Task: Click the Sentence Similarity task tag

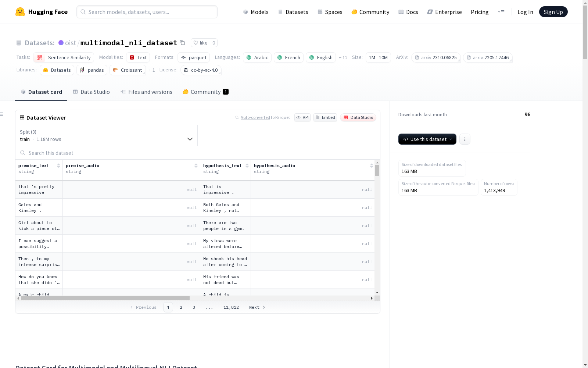Action: pos(64,57)
